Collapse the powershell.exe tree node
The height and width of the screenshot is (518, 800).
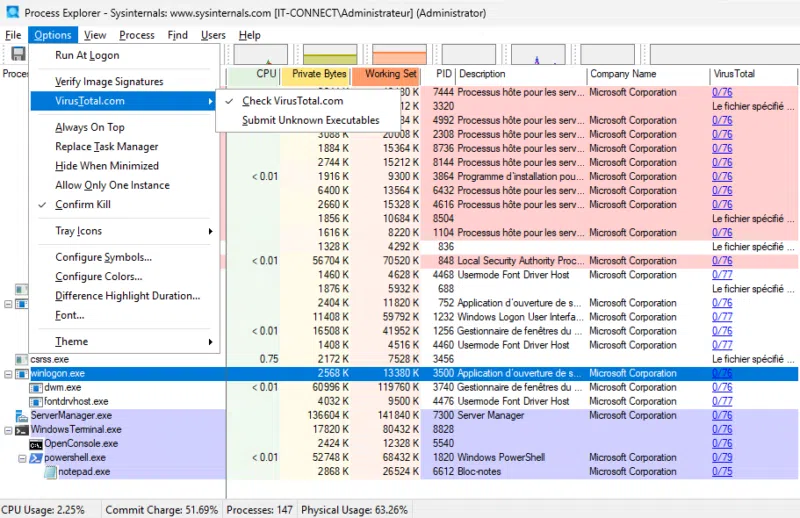22,458
